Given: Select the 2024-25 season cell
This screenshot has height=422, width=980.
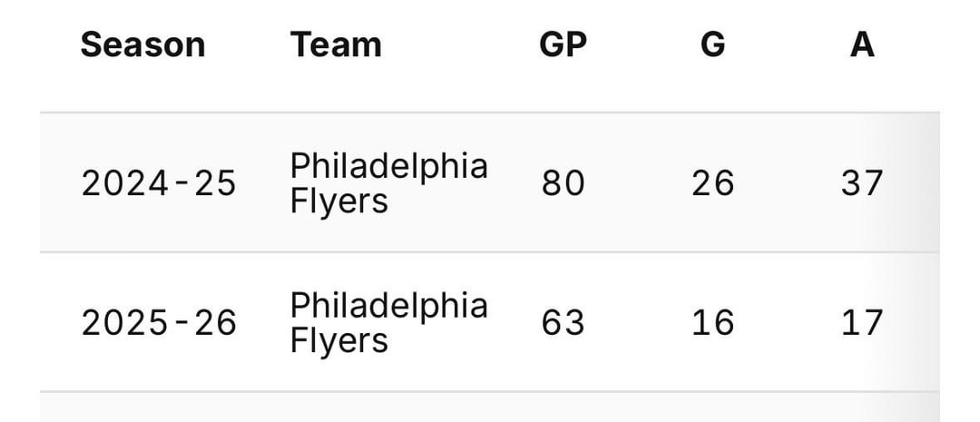Looking at the screenshot, I should pyautogui.click(x=159, y=183).
